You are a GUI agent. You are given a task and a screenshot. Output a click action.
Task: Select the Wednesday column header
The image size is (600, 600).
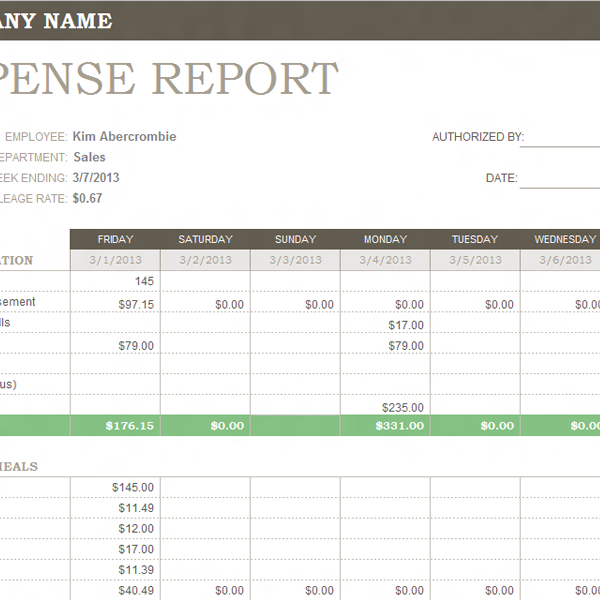click(x=564, y=239)
